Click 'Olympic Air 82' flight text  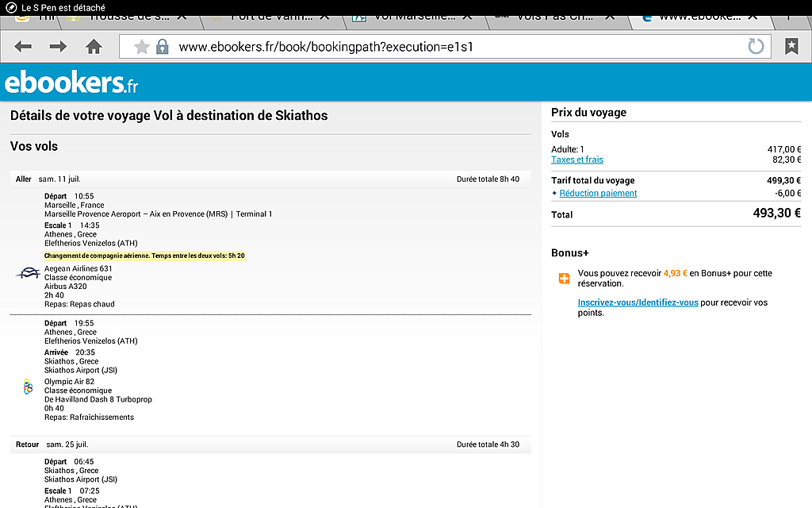tap(70, 382)
